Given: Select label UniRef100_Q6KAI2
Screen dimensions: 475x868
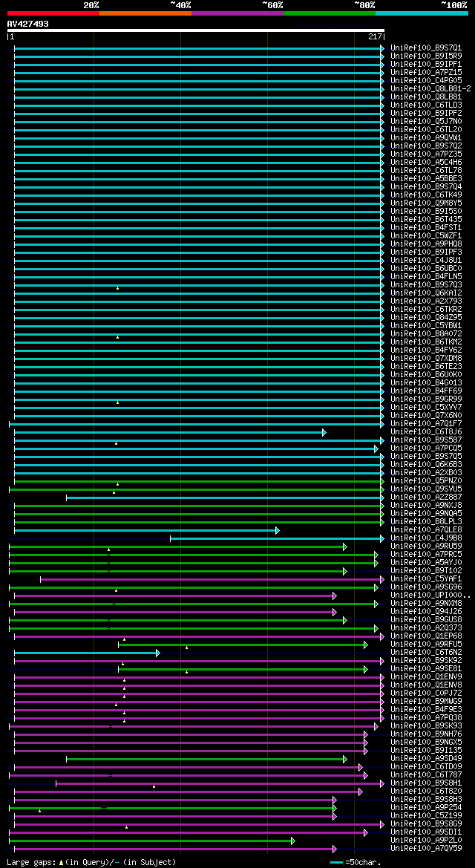Looking at the screenshot, I should click(x=426, y=293).
